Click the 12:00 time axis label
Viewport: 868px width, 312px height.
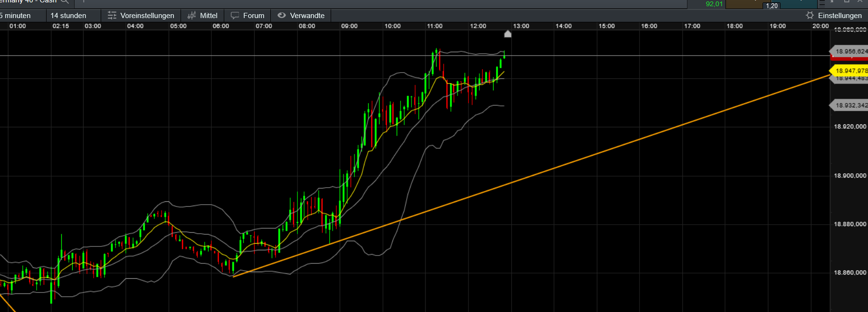[x=478, y=26]
